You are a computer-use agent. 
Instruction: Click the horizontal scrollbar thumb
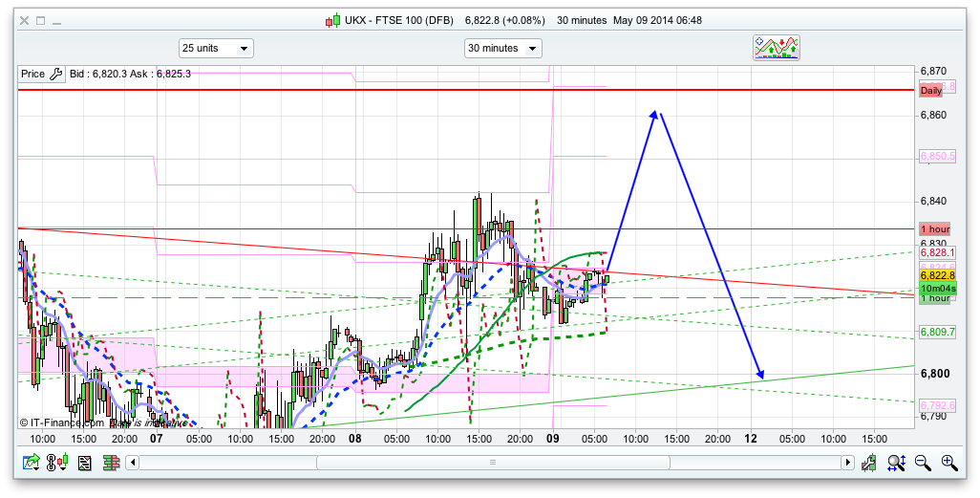492,463
